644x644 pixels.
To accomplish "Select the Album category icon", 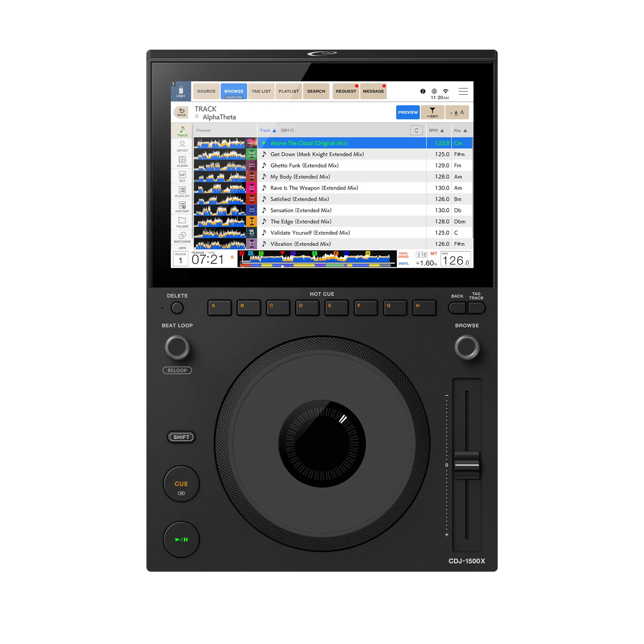I will coord(182,161).
